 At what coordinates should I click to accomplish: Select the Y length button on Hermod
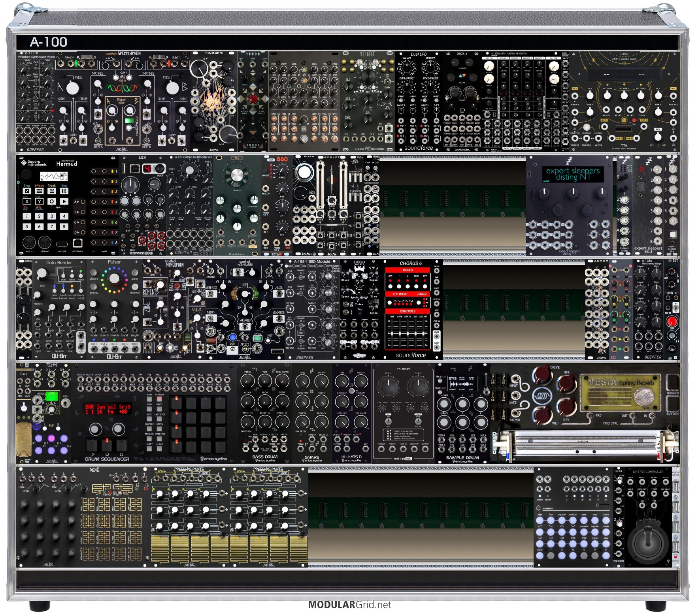pos(39,201)
